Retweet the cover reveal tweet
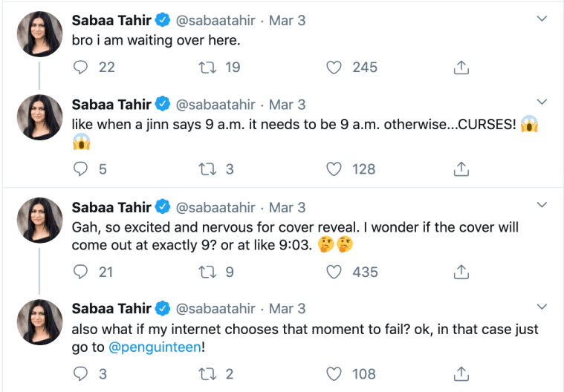Image resolution: width=564 pixels, height=392 pixels. click(206, 272)
